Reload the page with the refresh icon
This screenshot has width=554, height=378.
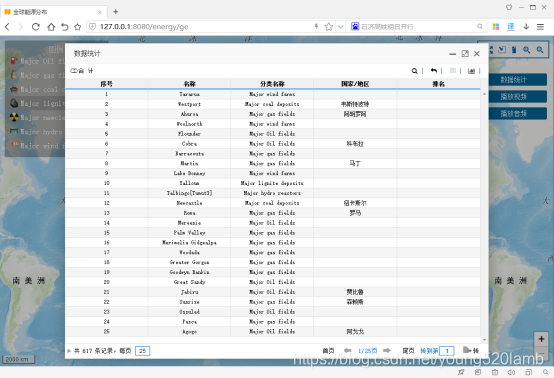(36, 26)
